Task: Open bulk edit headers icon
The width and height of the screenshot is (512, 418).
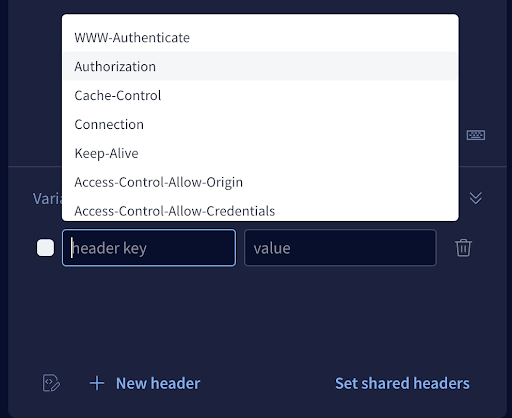Action: (51, 383)
